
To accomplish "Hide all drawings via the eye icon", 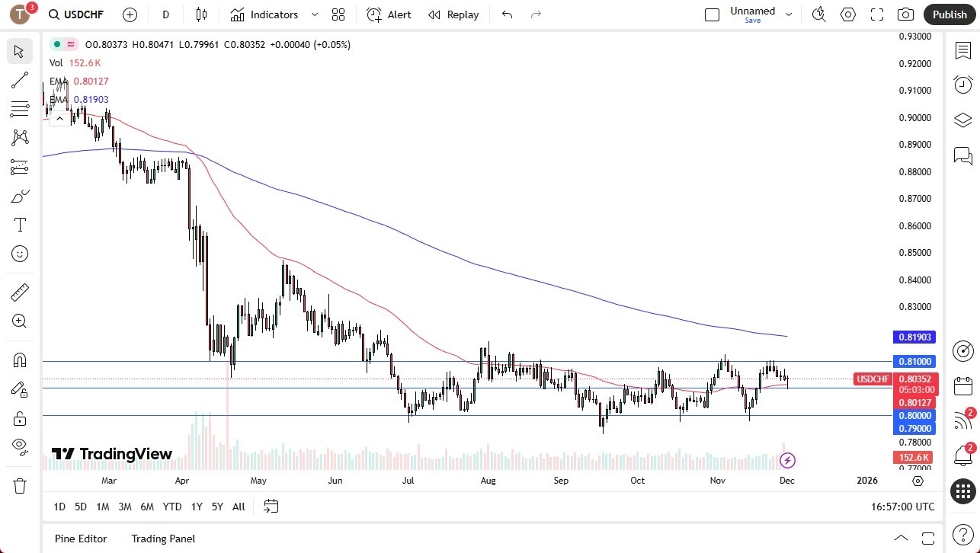I will tap(20, 445).
